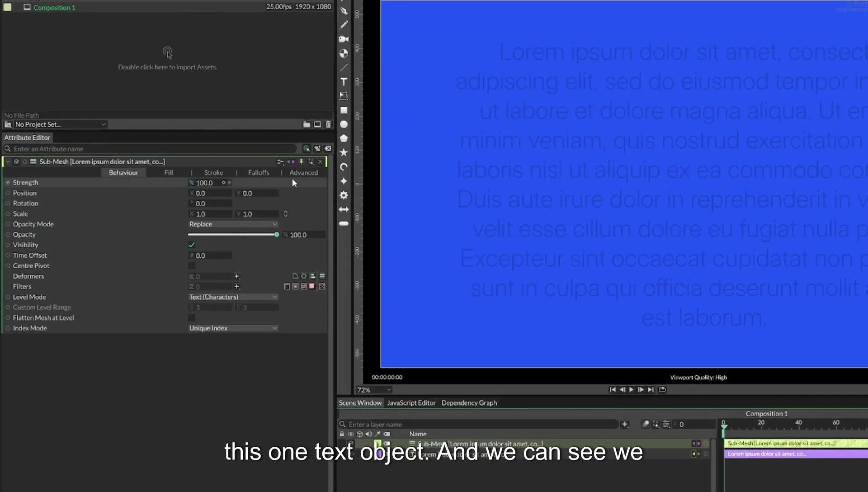Select the Pen tool in toolbar
Image resolution: width=868 pixels, height=492 pixels.
tap(344, 11)
